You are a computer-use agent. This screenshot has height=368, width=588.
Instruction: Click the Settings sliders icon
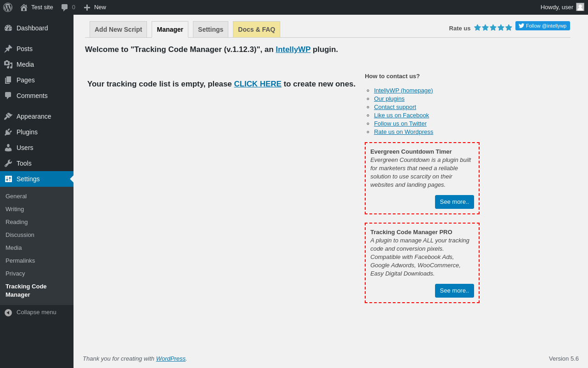pos(8,179)
